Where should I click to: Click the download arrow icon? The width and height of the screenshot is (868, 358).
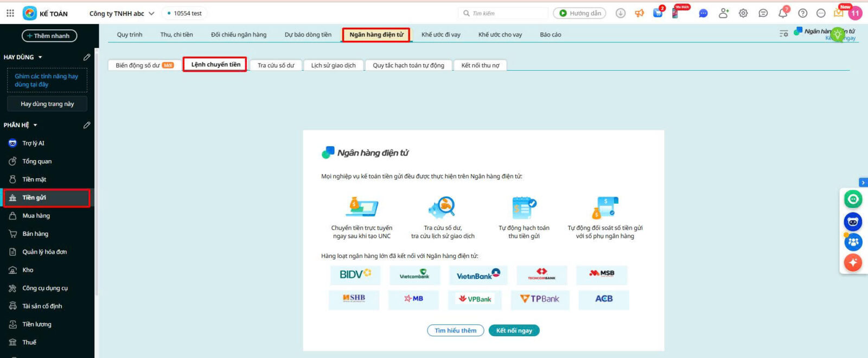point(621,13)
